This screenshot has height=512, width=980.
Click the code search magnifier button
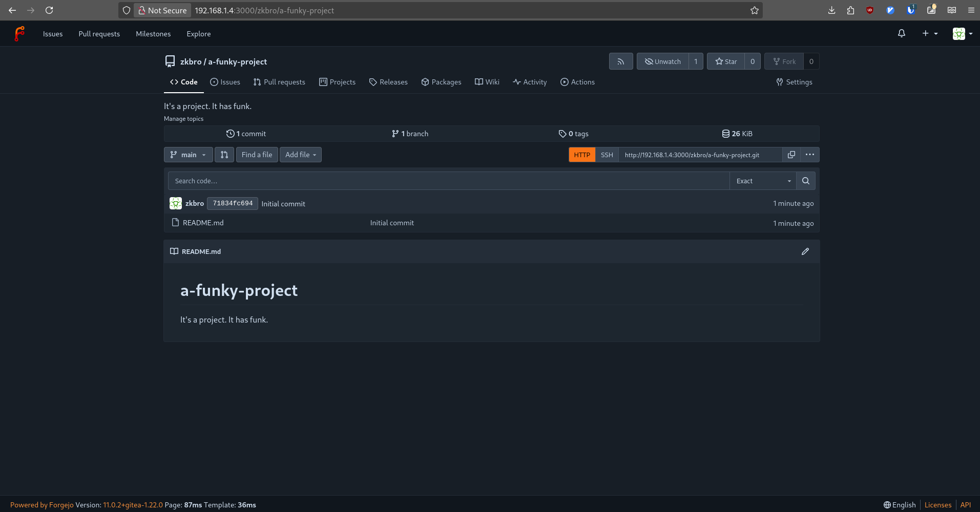[805, 181]
